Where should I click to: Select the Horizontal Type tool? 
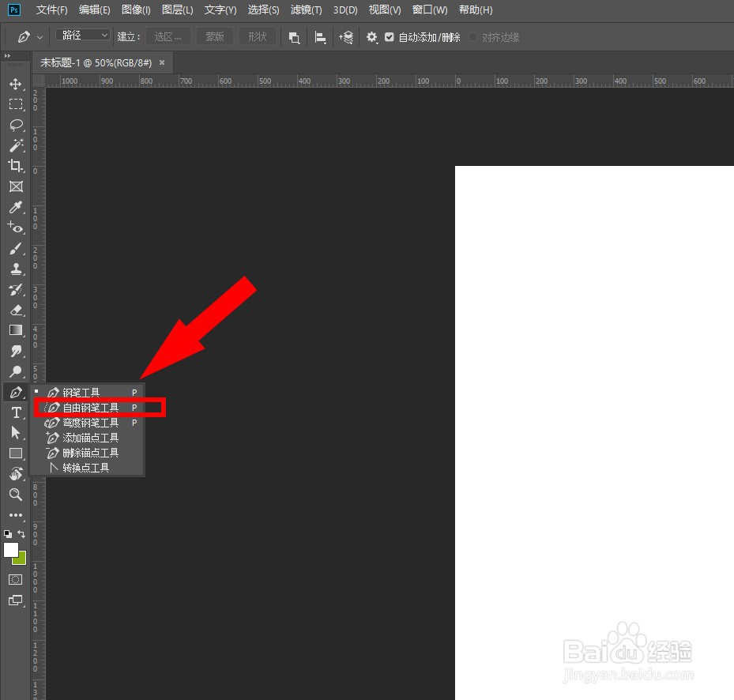click(x=16, y=412)
